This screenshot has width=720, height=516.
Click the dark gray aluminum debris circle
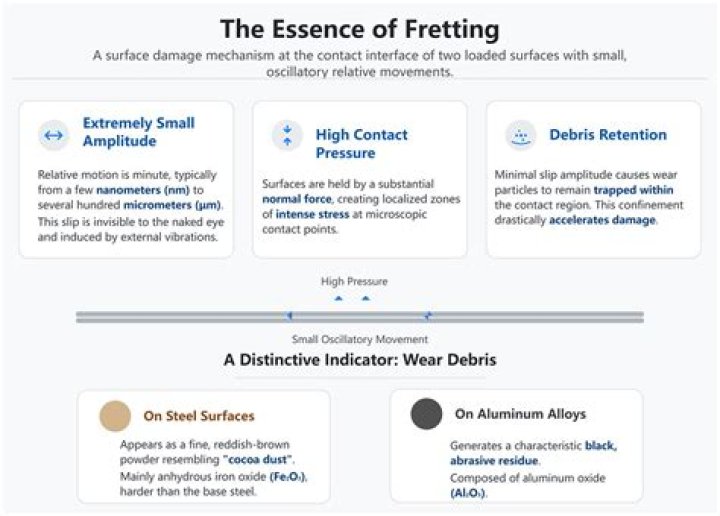[427, 414]
